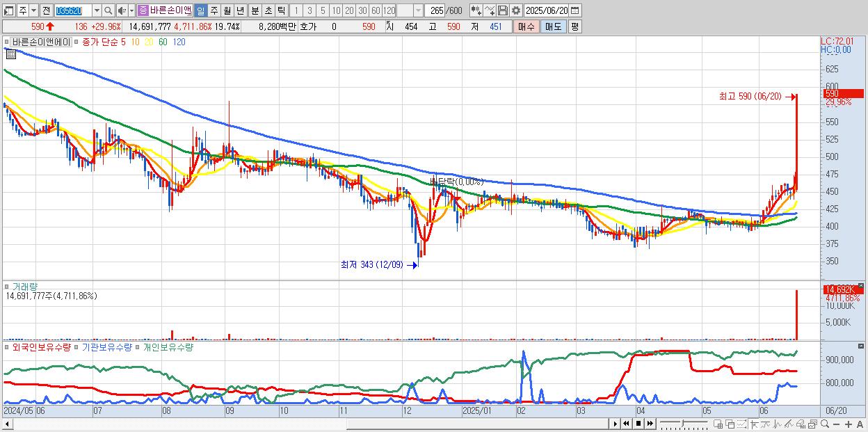Click the 평 button
Image resolution: width=868 pixels, height=432 pixels.
point(574,26)
